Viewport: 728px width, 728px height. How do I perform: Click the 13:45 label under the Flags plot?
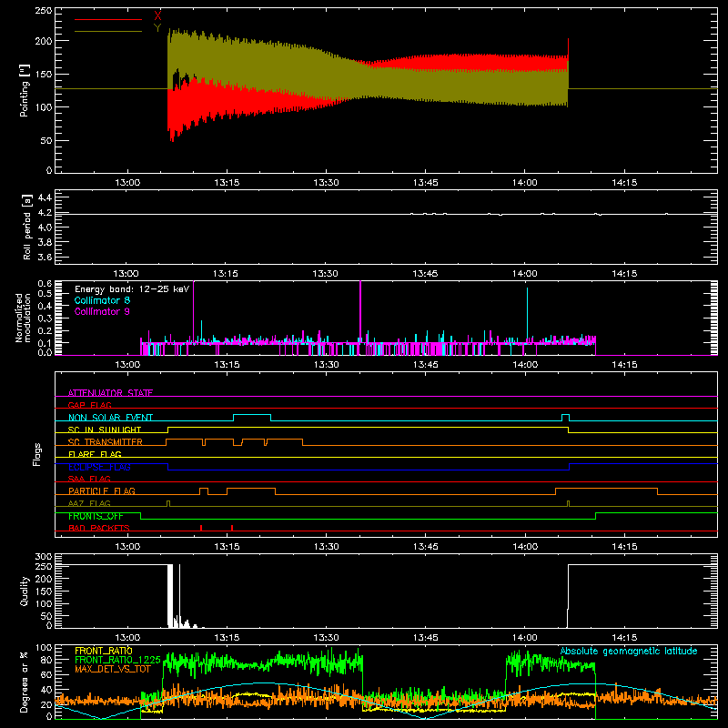[x=425, y=547]
